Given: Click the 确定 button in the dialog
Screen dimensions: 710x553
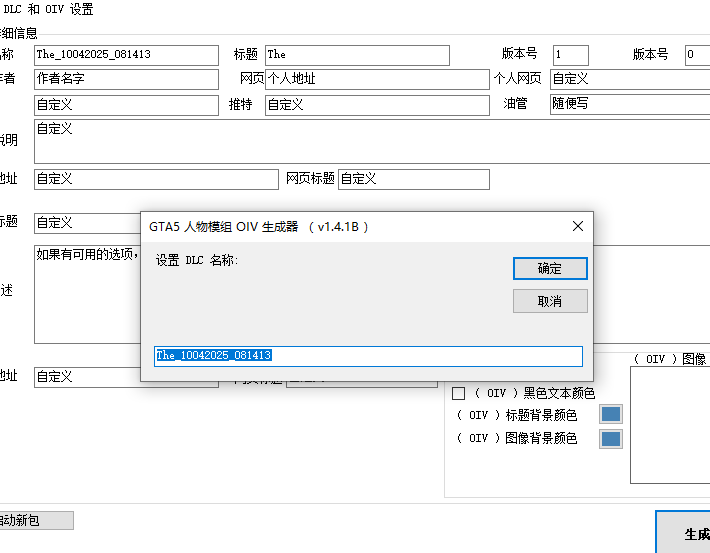Looking at the screenshot, I should pos(550,269).
